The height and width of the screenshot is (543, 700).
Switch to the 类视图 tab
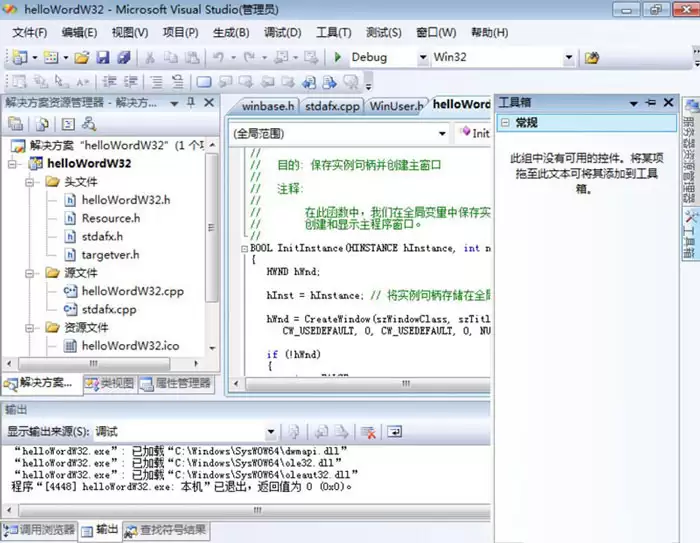109,383
